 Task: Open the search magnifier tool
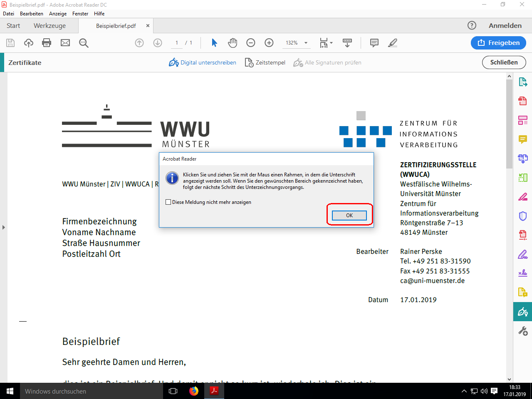84,43
